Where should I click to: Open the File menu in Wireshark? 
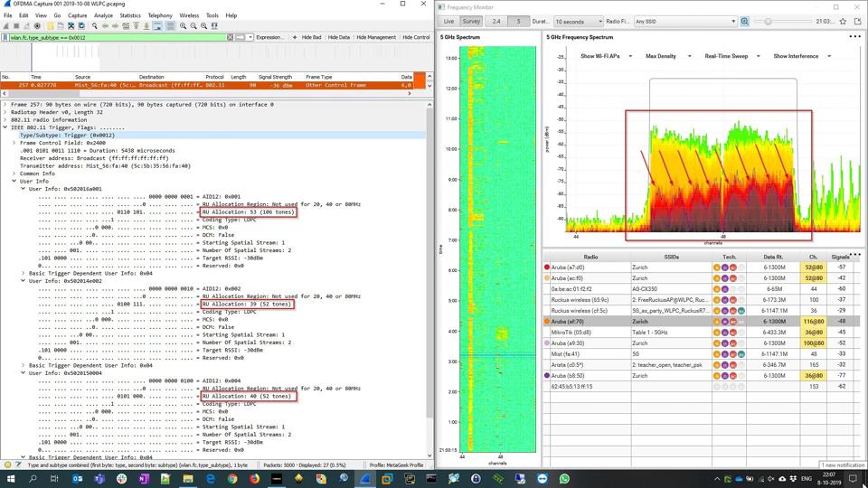[8, 15]
